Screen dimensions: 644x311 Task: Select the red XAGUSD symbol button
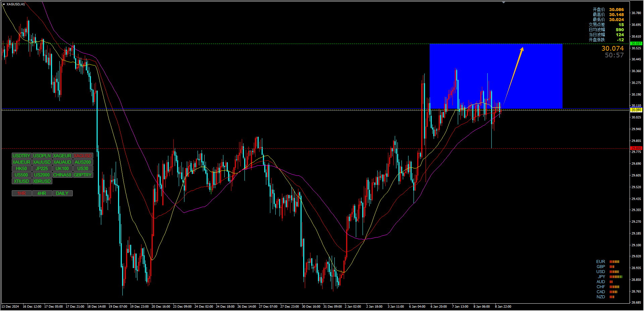83,156
